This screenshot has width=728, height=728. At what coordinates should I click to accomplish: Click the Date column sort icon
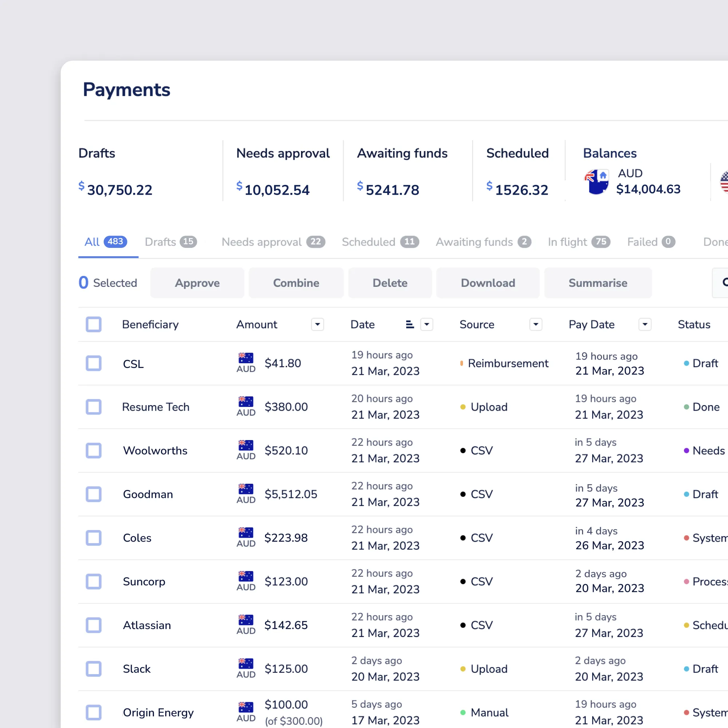pos(409,324)
